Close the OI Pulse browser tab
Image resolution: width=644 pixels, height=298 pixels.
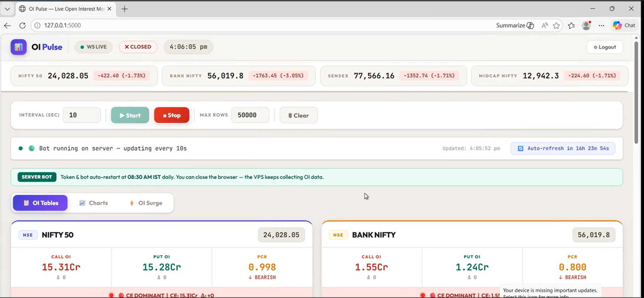point(109,9)
